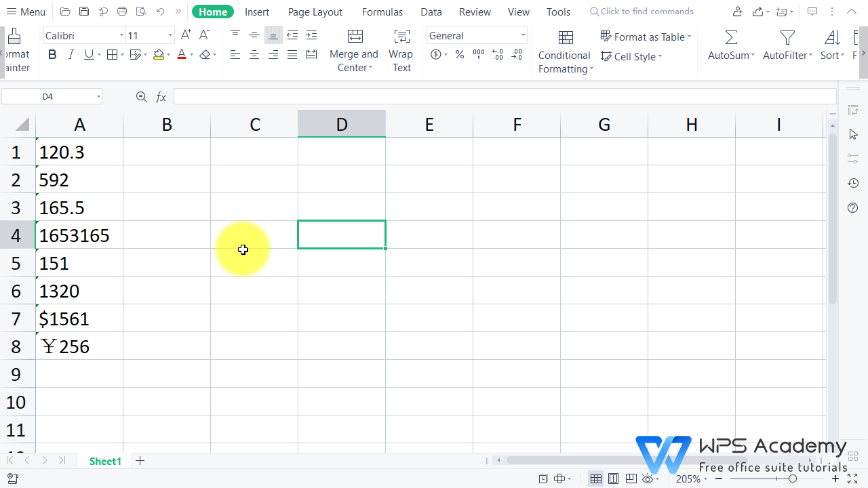Apply the cell Borders icon

pyautogui.click(x=113, y=55)
